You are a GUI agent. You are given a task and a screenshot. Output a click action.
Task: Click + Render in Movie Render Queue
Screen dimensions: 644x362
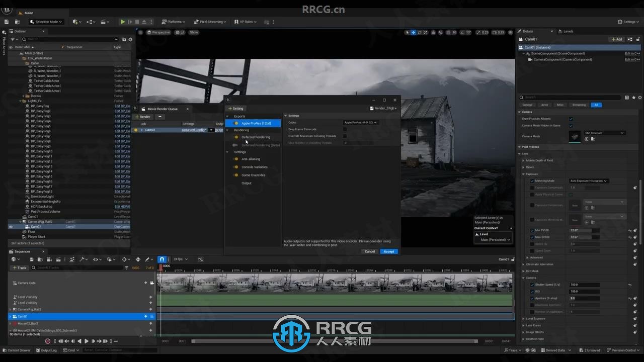(143, 117)
